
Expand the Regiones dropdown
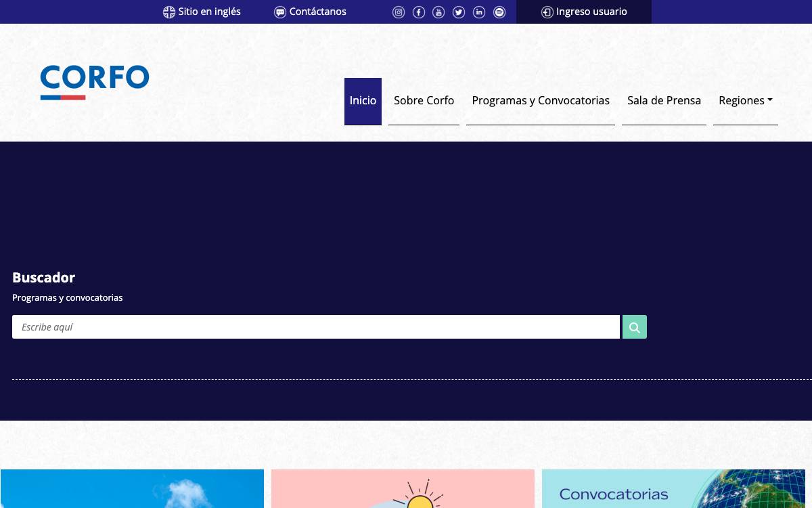click(x=746, y=101)
